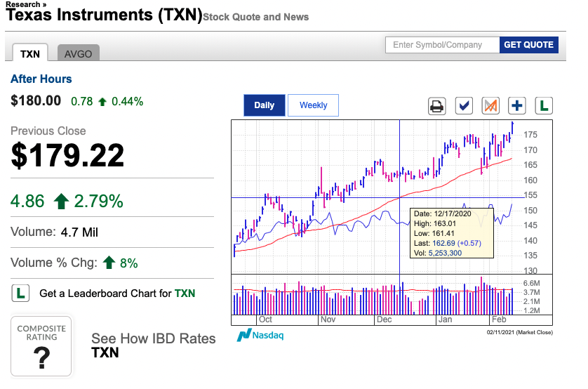Image resolution: width=588 pixels, height=389 pixels.
Task: Print the chart using printer icon
Action: 437,106
